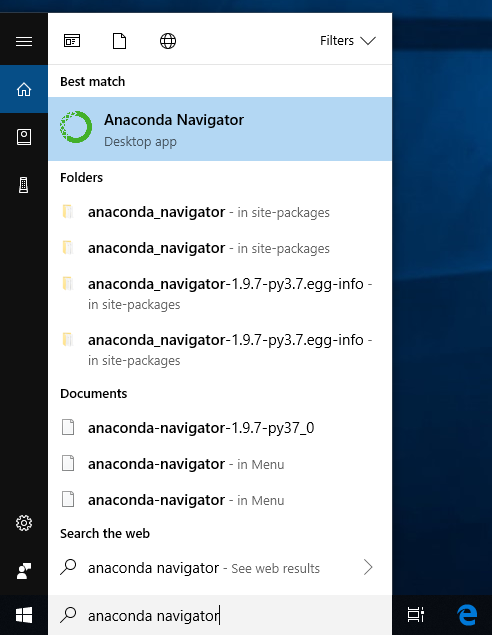Open first anaconda_navigator folder in site-packages
This screenshot has height=635, width=492.
(220, 212)
